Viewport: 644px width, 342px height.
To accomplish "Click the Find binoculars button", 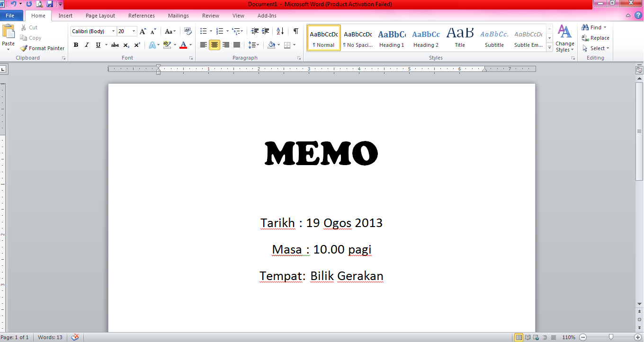I will 594,27.
